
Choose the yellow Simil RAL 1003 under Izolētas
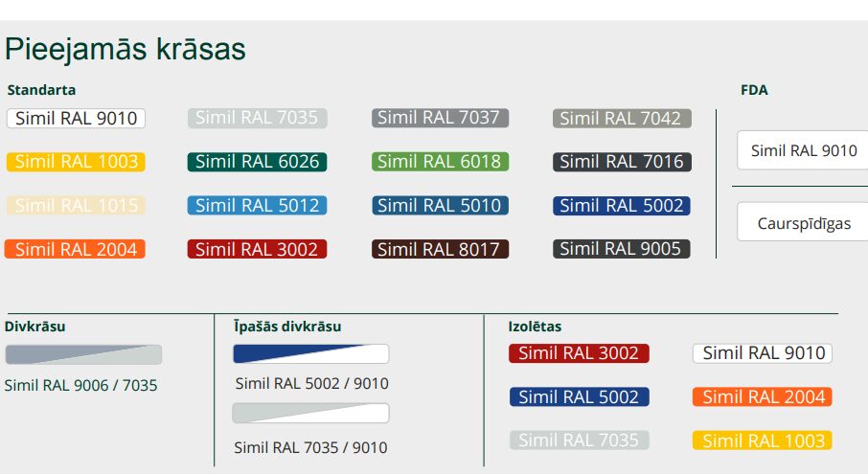tap(762, 440)
